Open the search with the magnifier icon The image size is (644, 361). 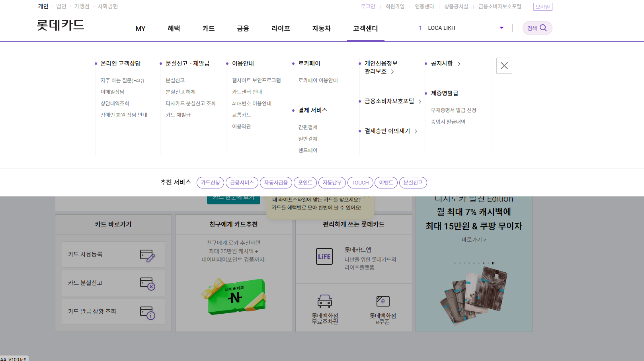tap(543, 28)
